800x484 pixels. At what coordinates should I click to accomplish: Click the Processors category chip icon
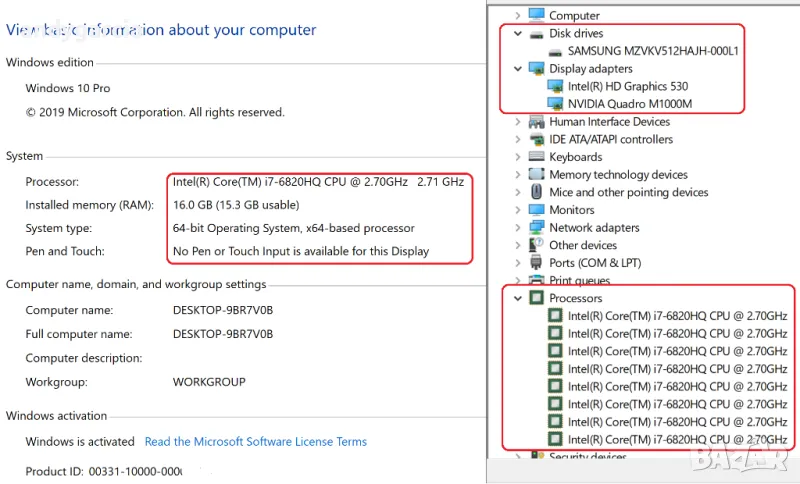pos(536,298)
